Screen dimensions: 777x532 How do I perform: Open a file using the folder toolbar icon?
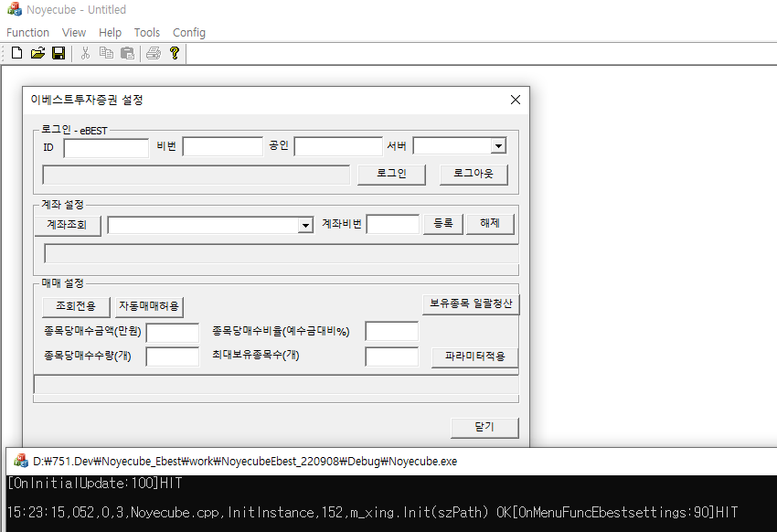[37, 53]
